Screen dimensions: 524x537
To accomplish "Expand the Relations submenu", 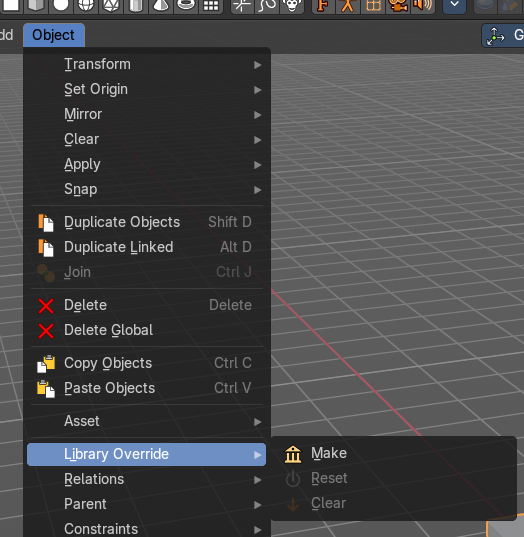I will [147, 479].
